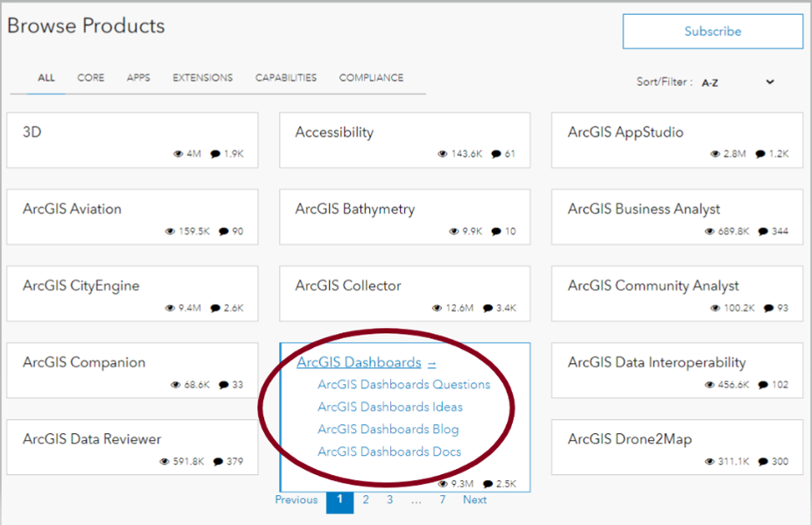Switch to the CORE tab

[x=90, y=78]
